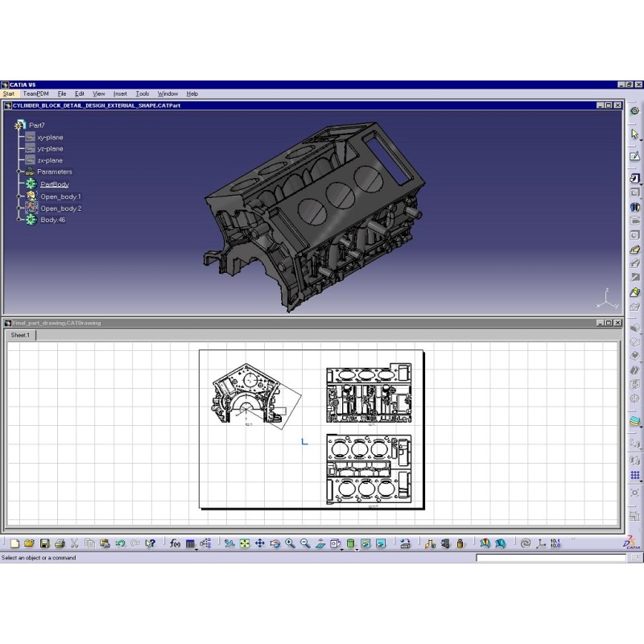Click the Pocket tool in right toolbar

[634, 192]
